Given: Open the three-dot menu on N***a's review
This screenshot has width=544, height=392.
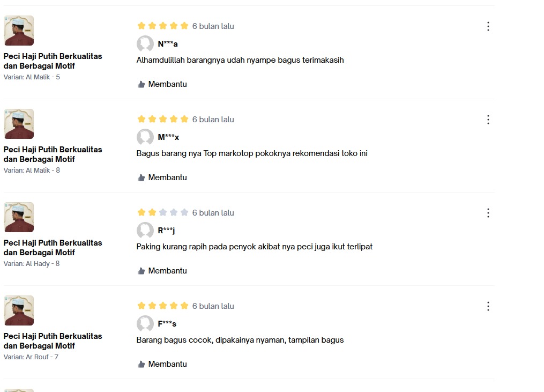Looking at the screenshot, I should pyautogui.click(x=488, y=26).
